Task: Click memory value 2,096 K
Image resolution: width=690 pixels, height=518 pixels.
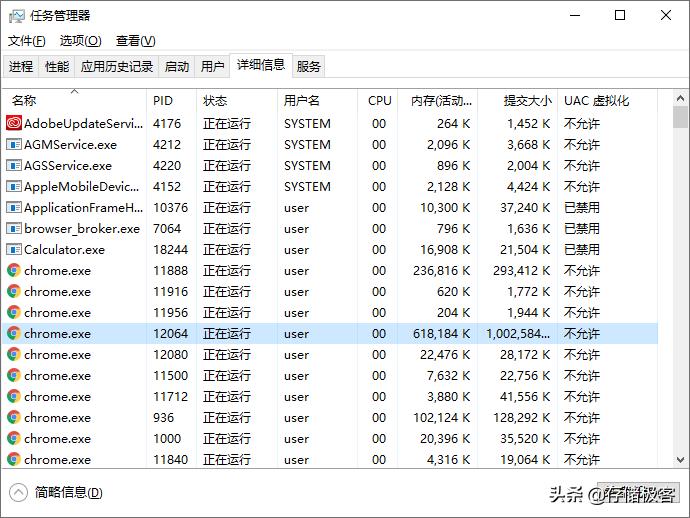Action: (x=448, y=144)
